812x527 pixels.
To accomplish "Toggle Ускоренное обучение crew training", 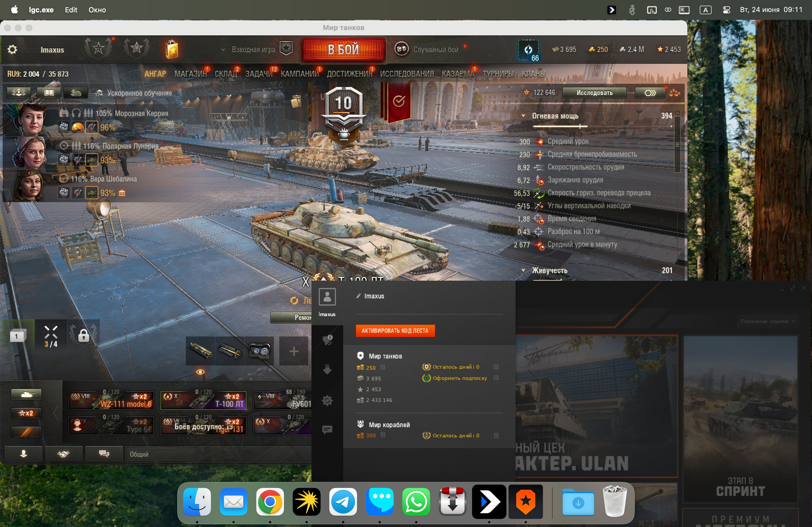I will point(134,93).
